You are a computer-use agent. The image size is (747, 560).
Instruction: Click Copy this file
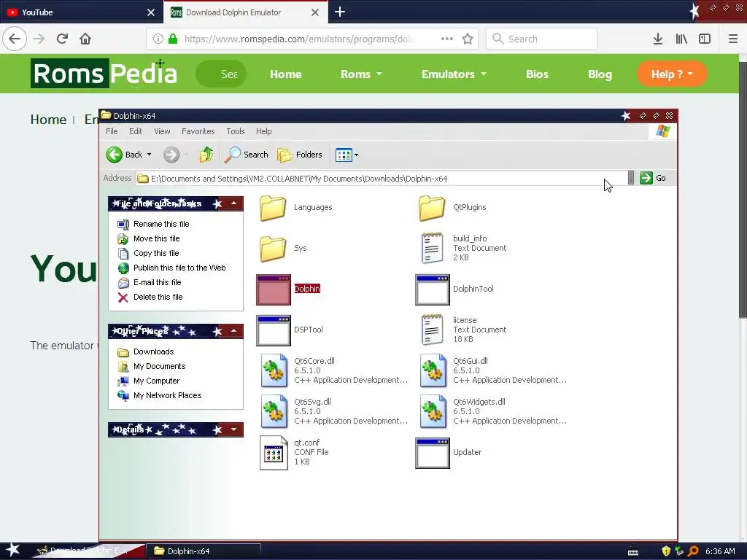click(148, 253)
